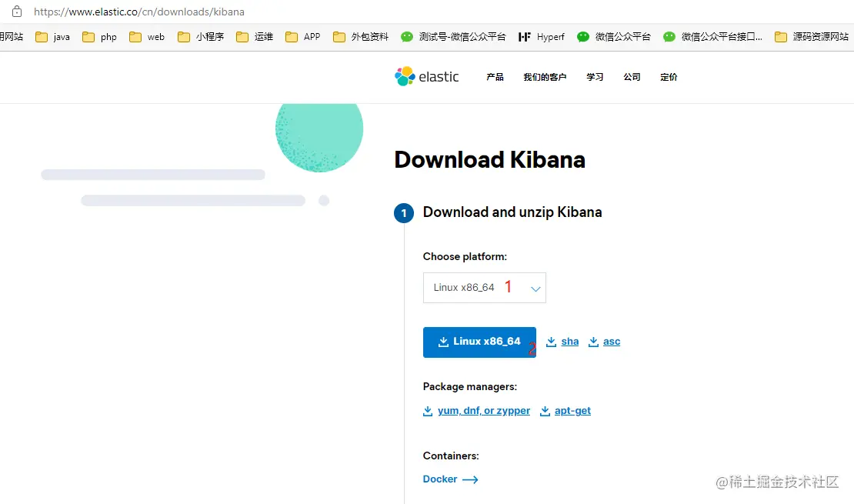Click the Containers label
Image resolution: width=854 pixels, height=504 pixels.
(x=451, y=456)
